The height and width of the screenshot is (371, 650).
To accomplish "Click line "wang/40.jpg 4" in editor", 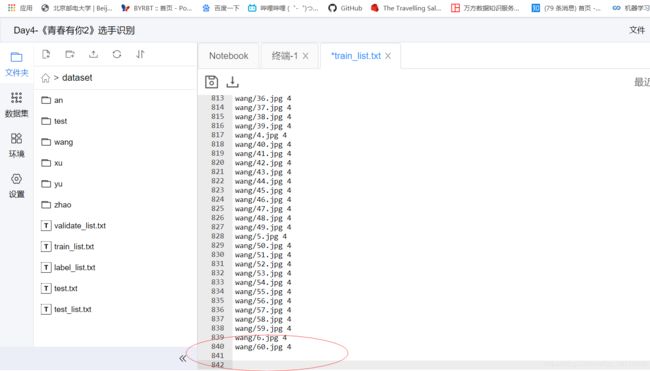I will tap(263, 145).
